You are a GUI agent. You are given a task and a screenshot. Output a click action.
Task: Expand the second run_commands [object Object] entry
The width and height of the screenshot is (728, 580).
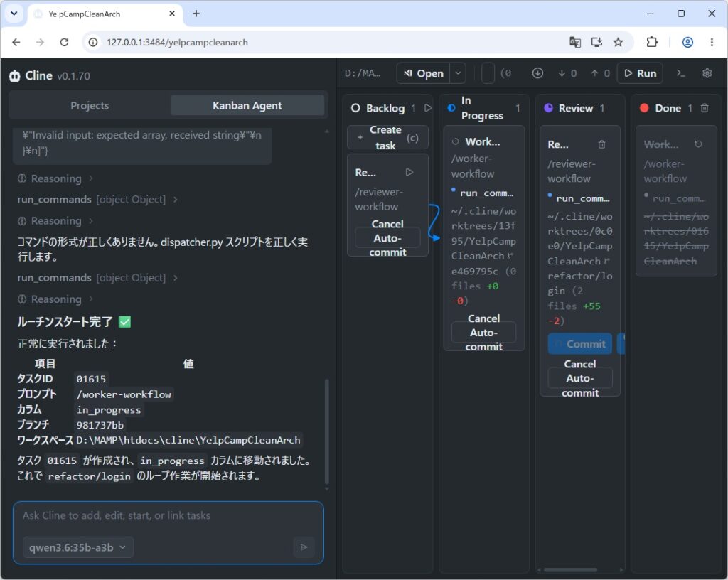tap(97, 278)
